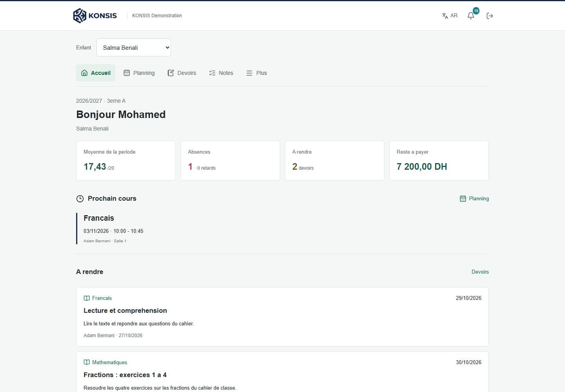Open the Devoirs link beside A rendre
The width and height of the screenshot is (565, 392).
click(480, 272)
